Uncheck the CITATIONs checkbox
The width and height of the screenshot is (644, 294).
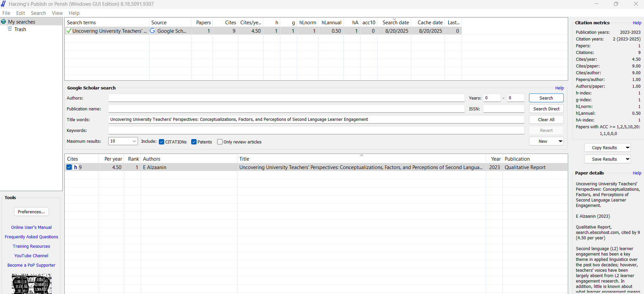point(162,142)
